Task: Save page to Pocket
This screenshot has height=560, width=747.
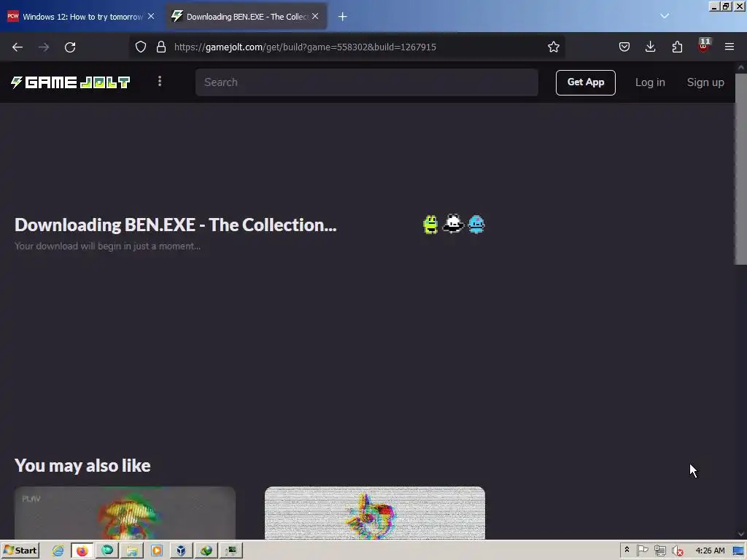Action: click(x=624, y=47)
